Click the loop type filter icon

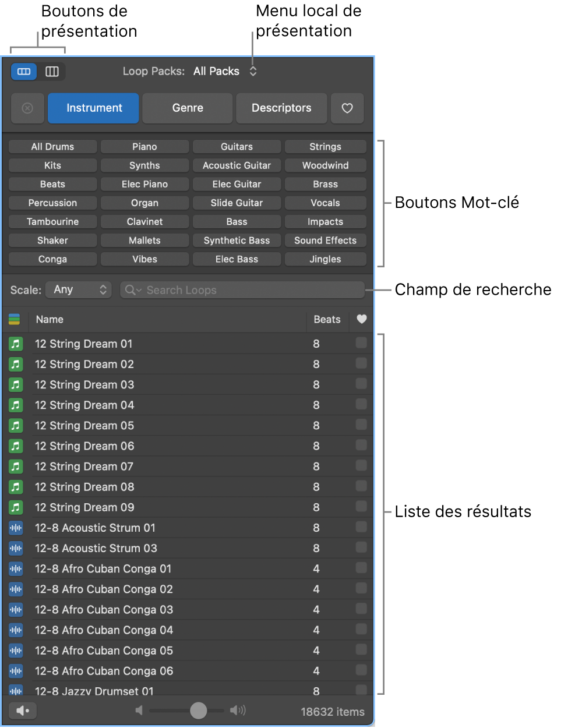(15, 319)
